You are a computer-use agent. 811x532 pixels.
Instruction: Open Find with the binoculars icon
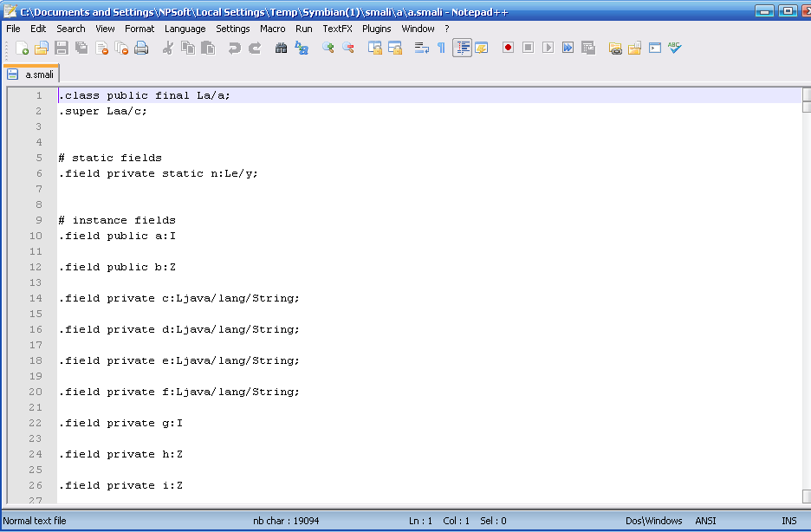(281, 48)
